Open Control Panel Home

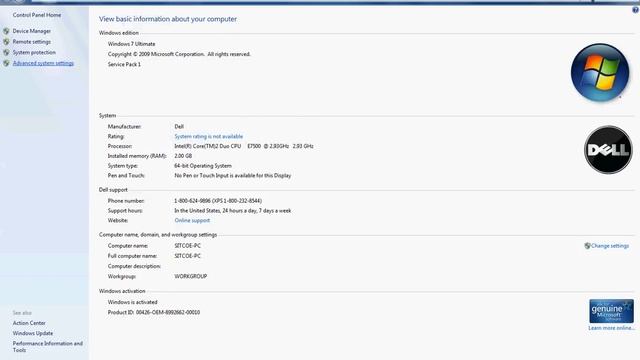tap(37, 15)
